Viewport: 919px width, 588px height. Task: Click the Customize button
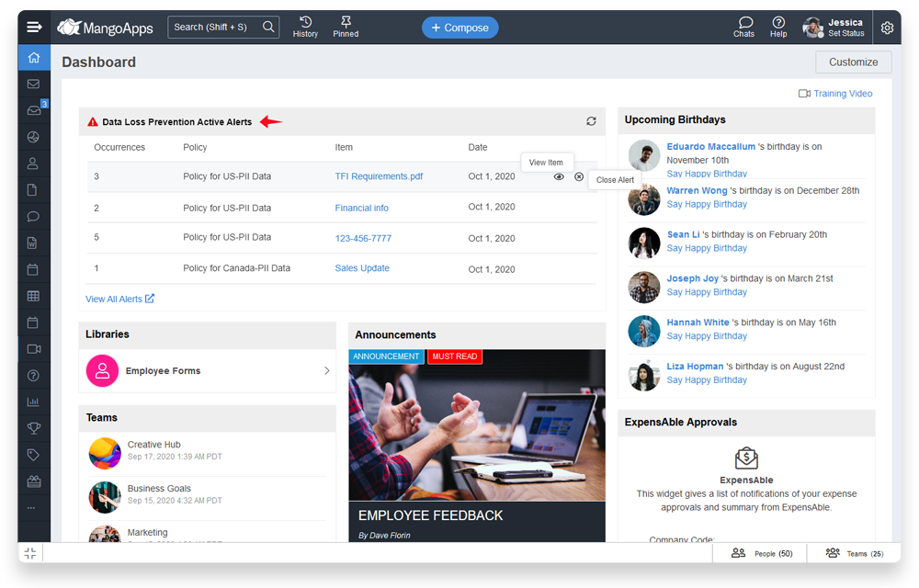[854, 62]
